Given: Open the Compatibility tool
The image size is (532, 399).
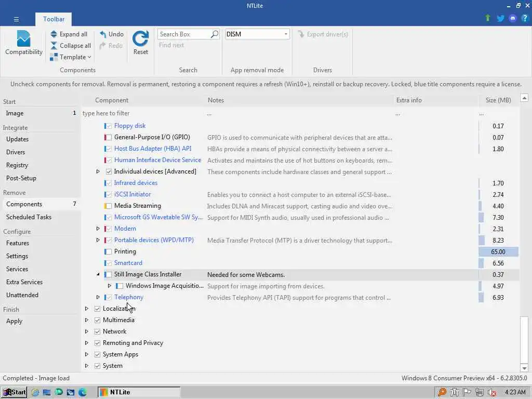Looking at the screenshot, I should [24, 43].
